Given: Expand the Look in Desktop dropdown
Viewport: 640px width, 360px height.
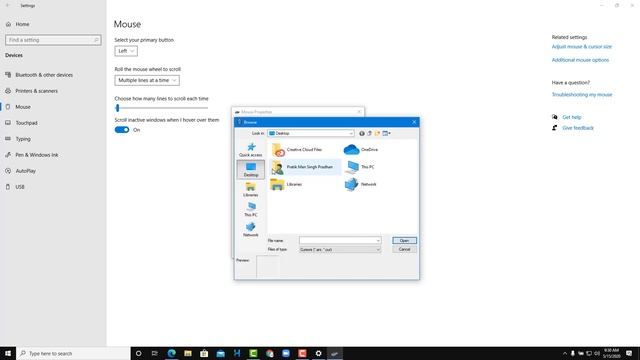Looking at the screenshot, I should [x=351, y=133].
